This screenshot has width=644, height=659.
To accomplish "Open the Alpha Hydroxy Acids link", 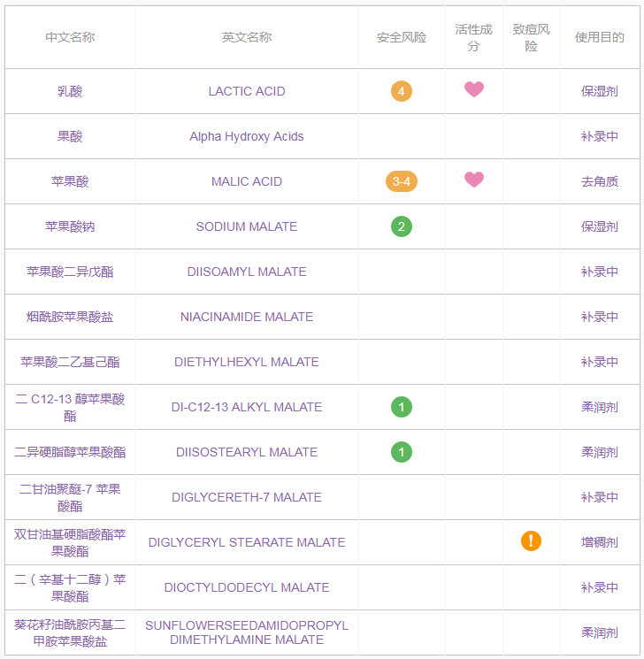I will point(247,136).
